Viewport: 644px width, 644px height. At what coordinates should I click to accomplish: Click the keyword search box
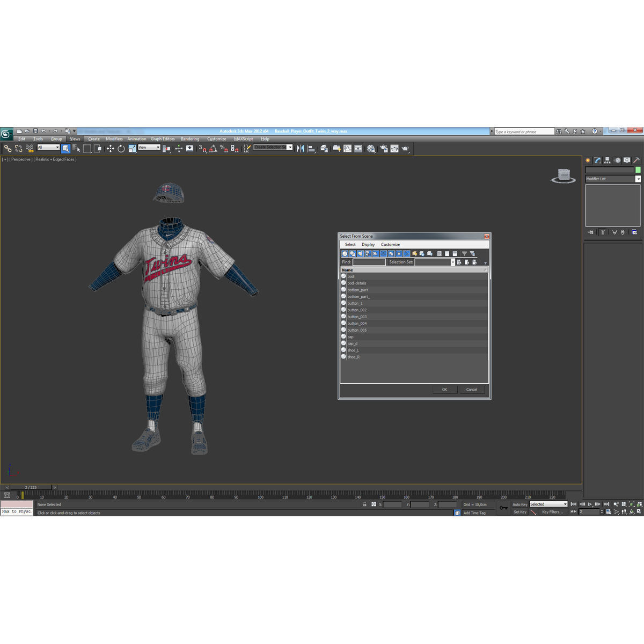tap(524, 131)
